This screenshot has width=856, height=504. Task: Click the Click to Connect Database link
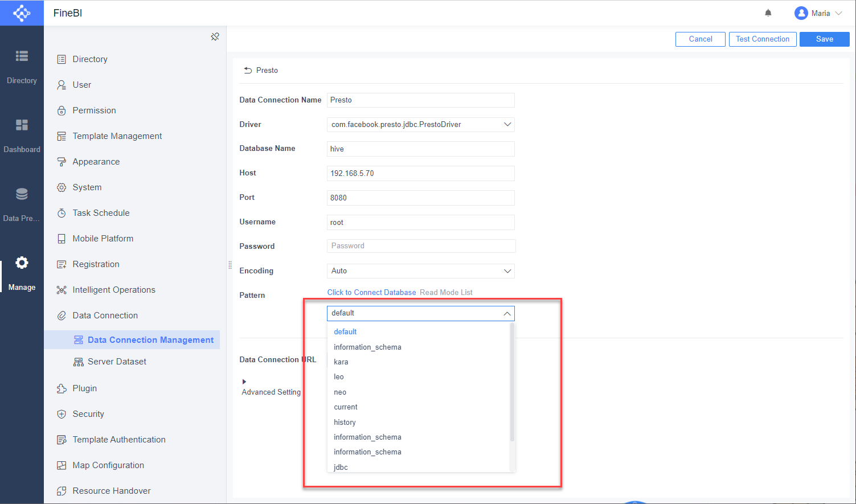pyautogui.click(x=371, y=293)
